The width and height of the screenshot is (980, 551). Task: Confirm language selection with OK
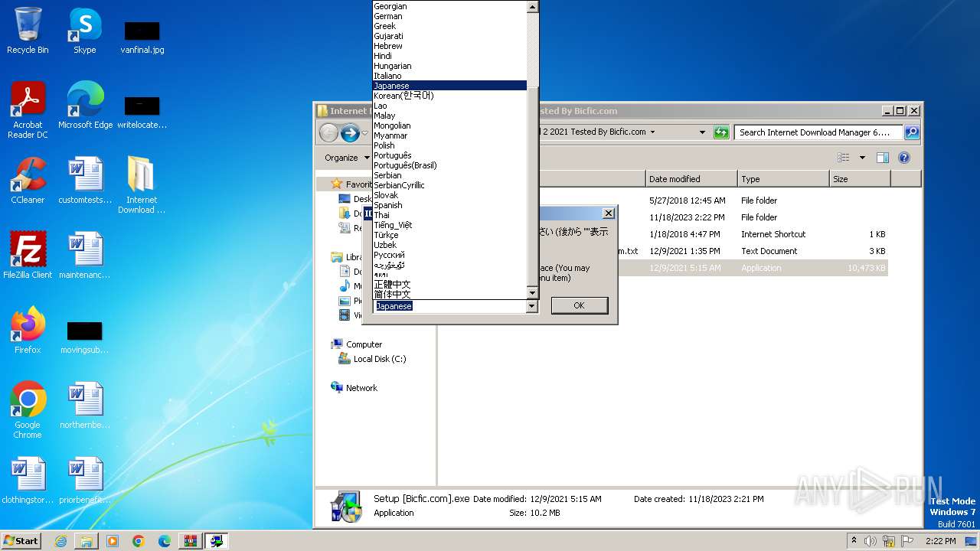(x=579, y=305)
